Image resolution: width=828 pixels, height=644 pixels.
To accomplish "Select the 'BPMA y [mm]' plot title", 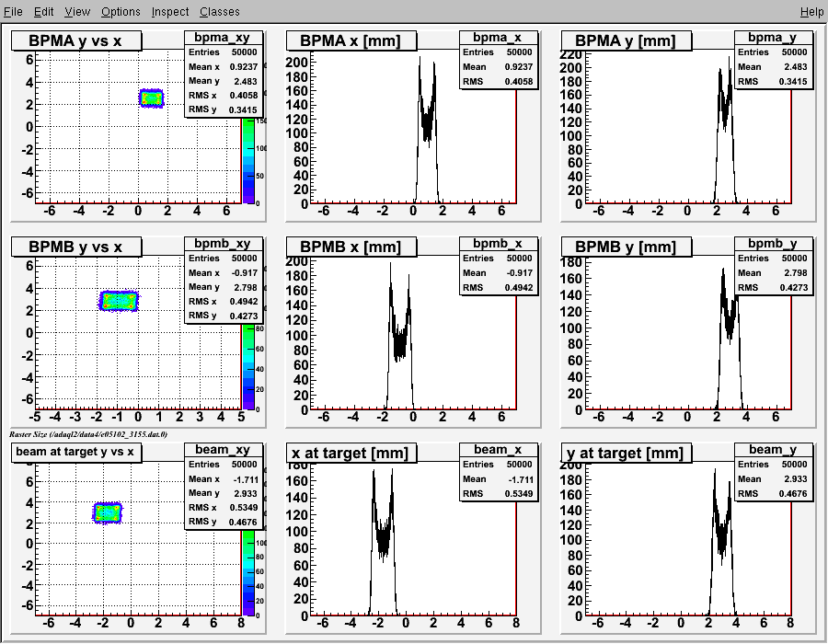I will coord(627,40).
